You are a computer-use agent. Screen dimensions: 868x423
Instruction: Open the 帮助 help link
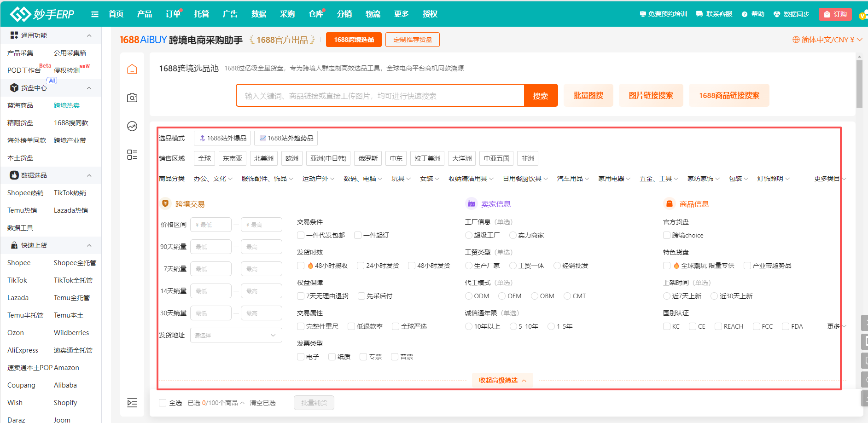point(753,14)
